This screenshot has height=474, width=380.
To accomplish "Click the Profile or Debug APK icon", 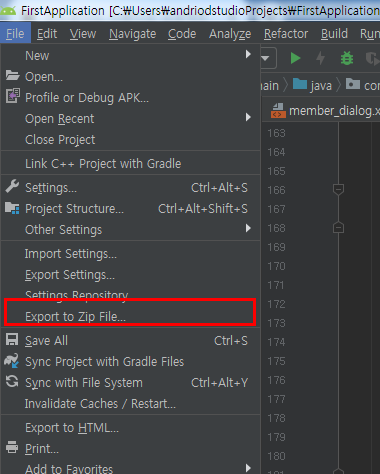I will pos(13,96).
